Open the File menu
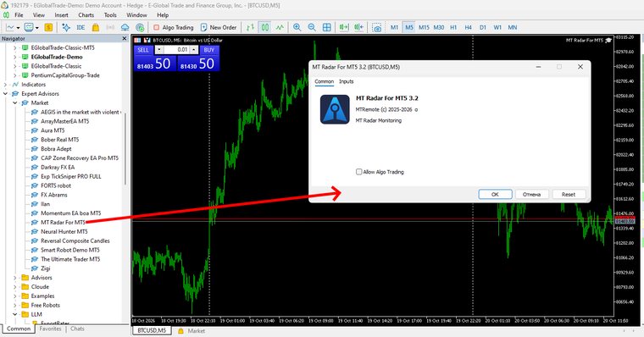This screenshot has width=644, height=337. point(19,15)
